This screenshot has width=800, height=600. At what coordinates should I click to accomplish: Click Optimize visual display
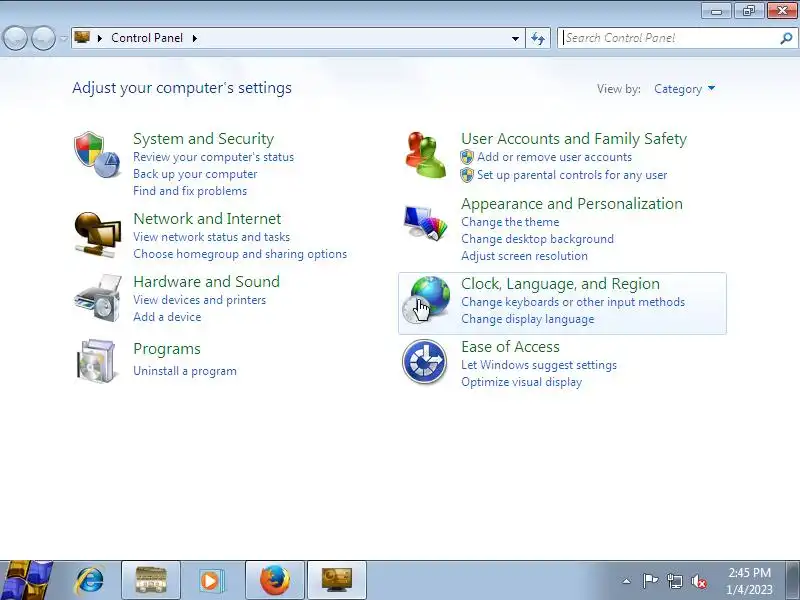coord(521,382)
